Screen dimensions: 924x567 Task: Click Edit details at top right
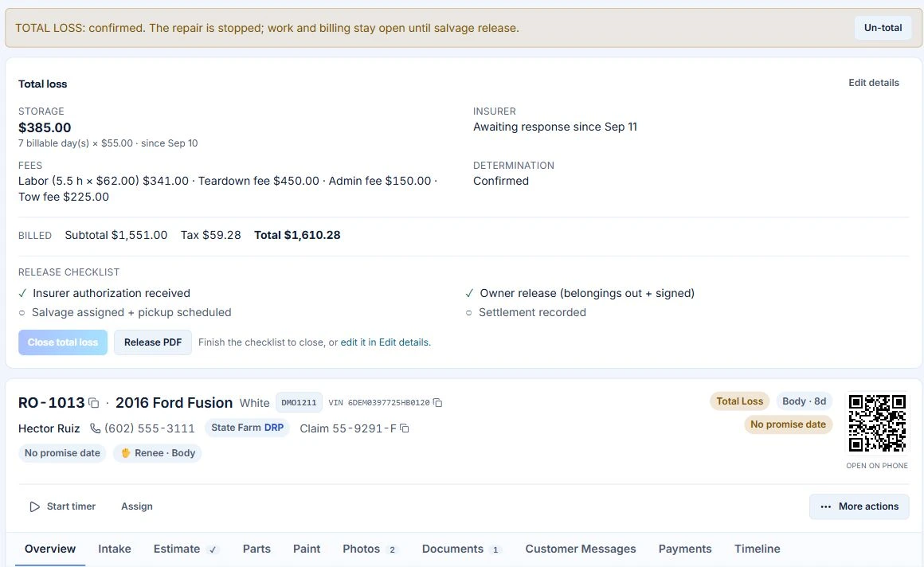873,83
